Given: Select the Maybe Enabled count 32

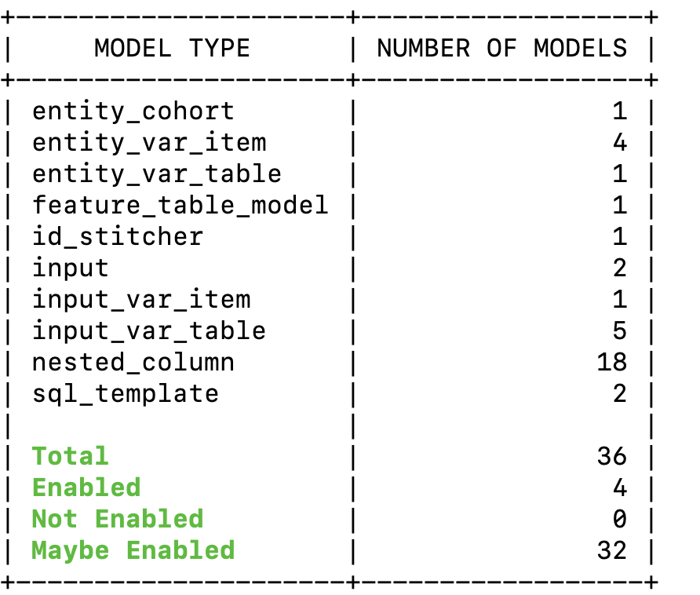Looking at the screenshot, I should coord(611,550).
